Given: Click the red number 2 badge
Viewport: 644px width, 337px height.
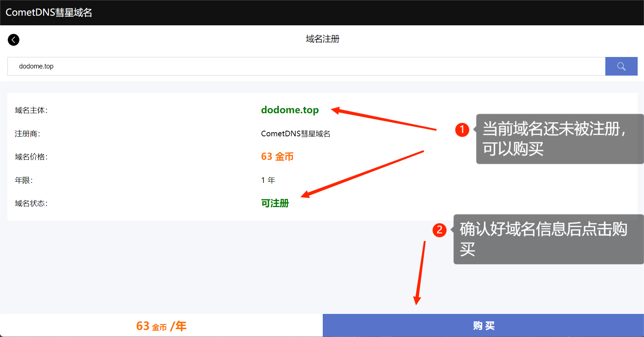Looking at the screenshot, I should (439, 230).
